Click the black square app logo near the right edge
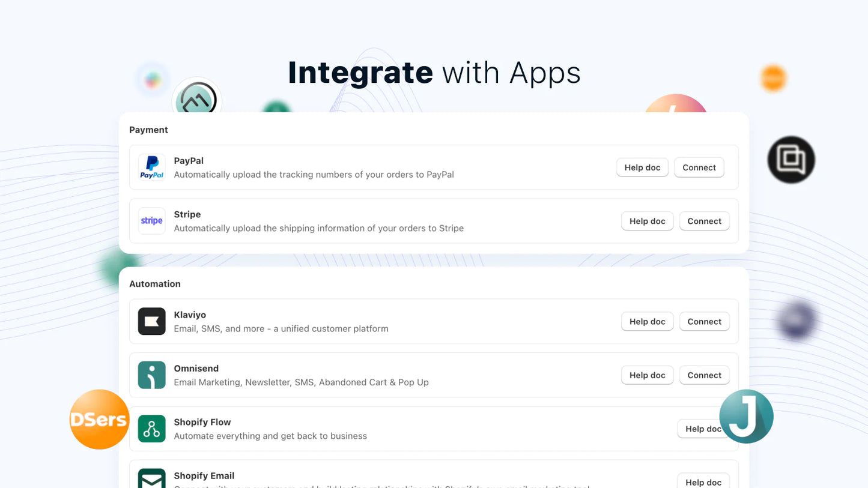Viewport: 868px width, 488px height. [x=791, y=159]
